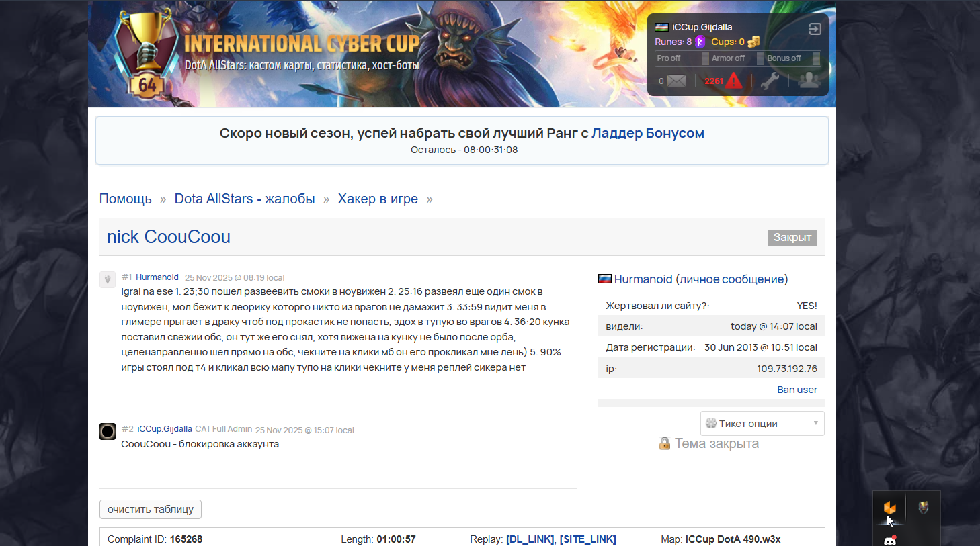The width and height of the screenshot is (980, 546).
Task: Click the #1 post number
Action: (x=127, y=277)
